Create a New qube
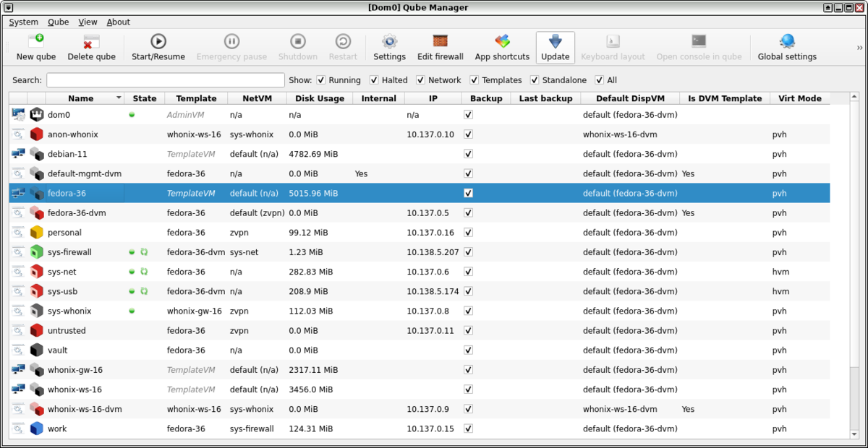Screen dimensions: 868x448 click(x=35, y=48)
